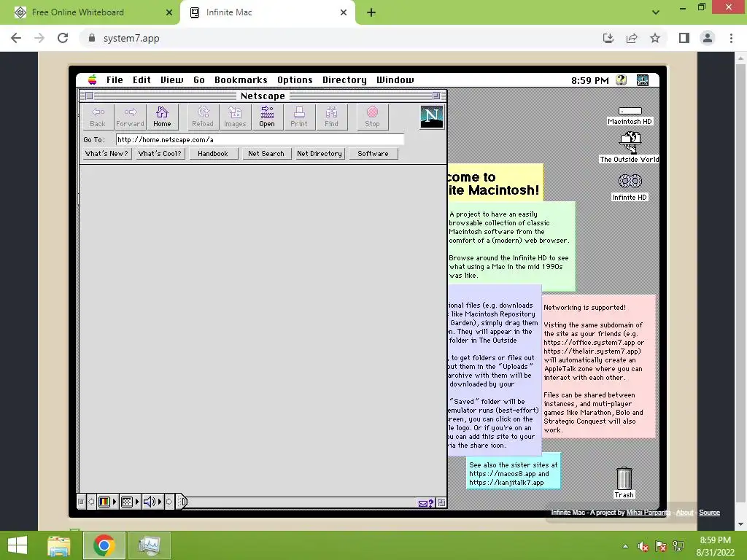Open the Options menu
This screenshot has height=560, width=747.
[x=295, y=80]
